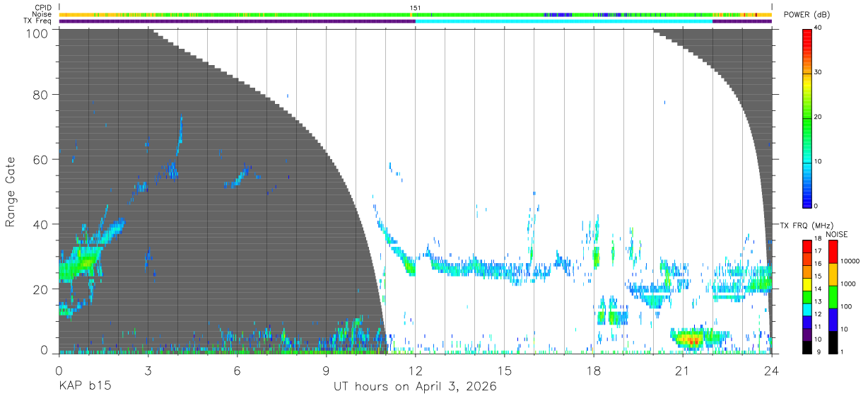Select the TX Freq row label

[38, 21]
